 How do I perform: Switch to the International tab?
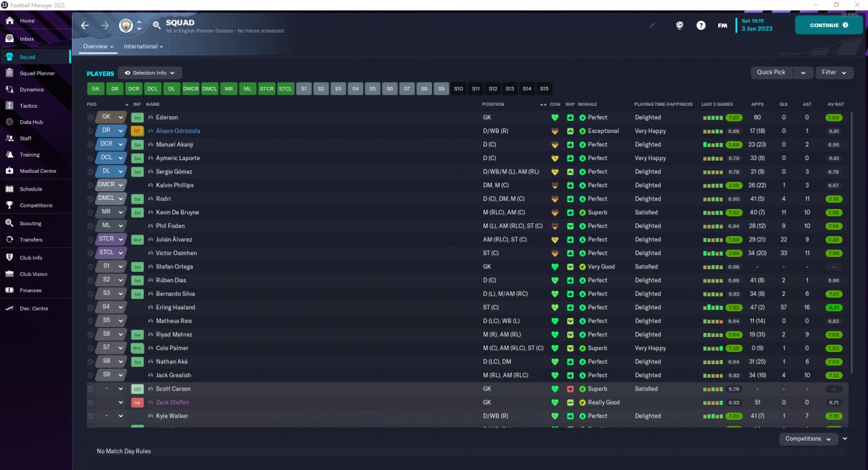click(x=144, y=47)
